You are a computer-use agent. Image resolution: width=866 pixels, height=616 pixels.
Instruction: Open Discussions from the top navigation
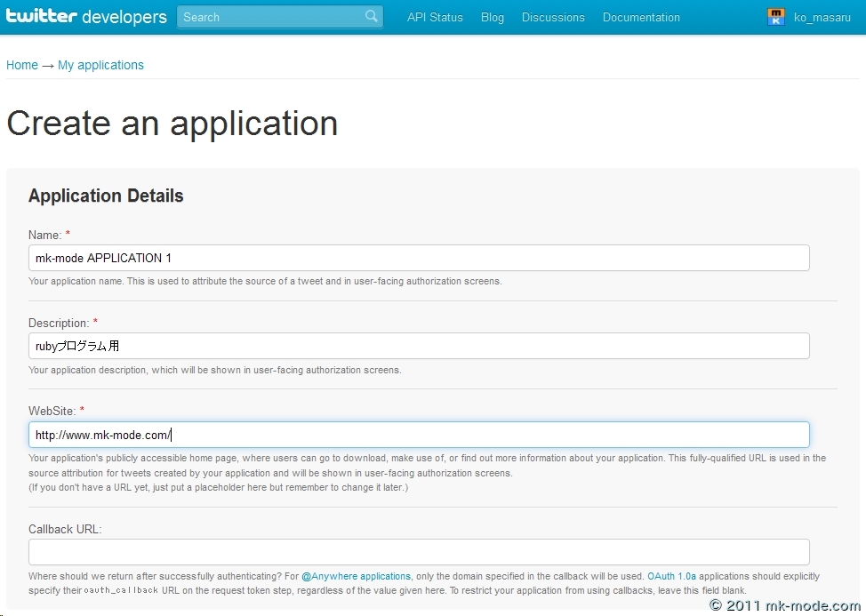point(553,18)
